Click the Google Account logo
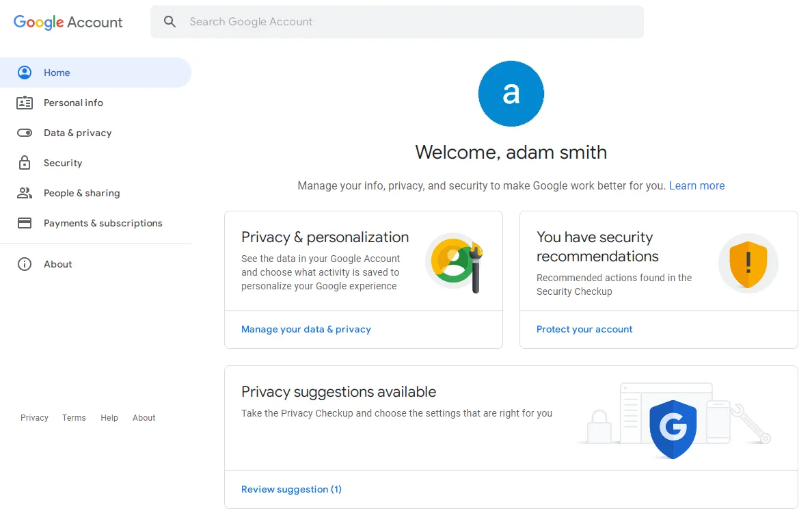 [68, 22]
